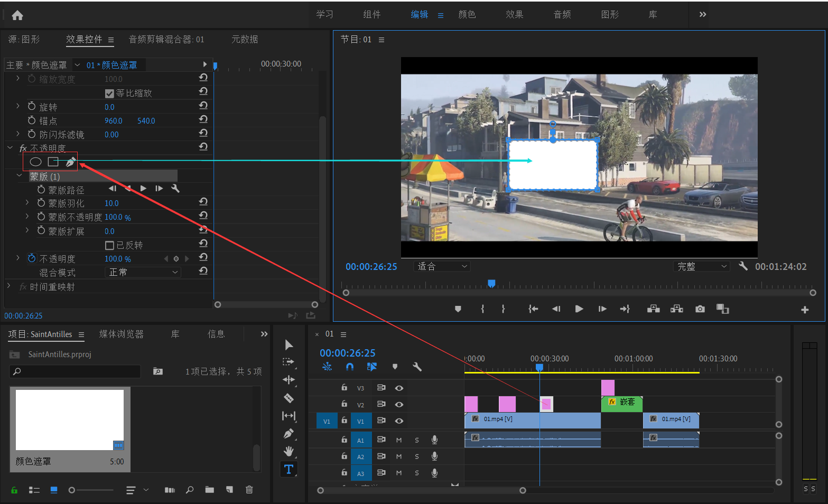Expand the 蒙版羽化 property
The width and height of the screenshot is (828, 504).
click(27, 203)
